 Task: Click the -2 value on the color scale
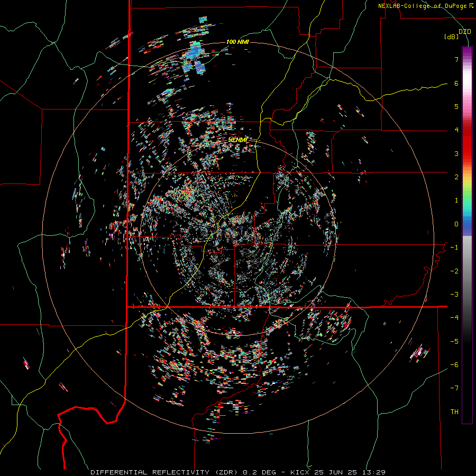pos(454,271)
